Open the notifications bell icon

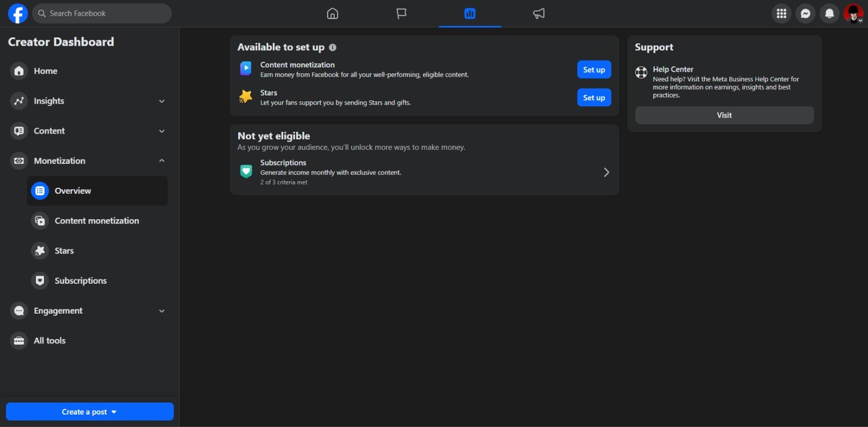point(829,14)
